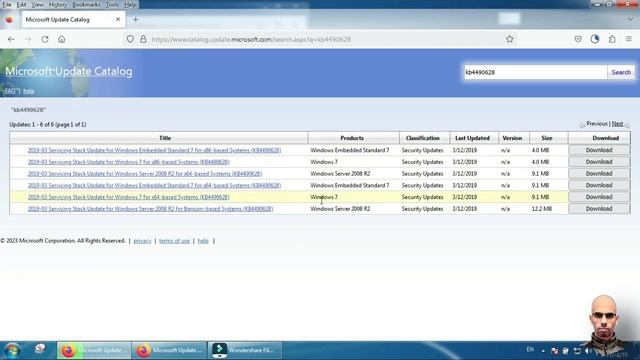Open the File menu

(x=7, y=4)
